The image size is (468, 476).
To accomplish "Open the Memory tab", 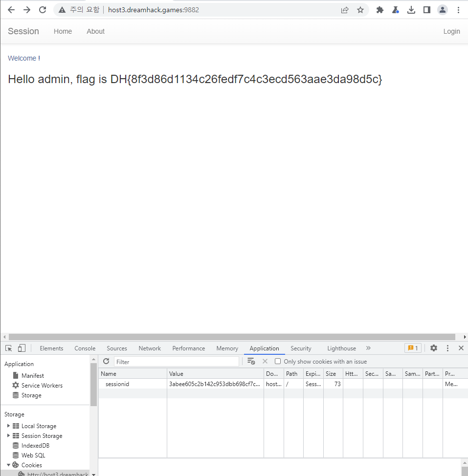I will [227, 348].
